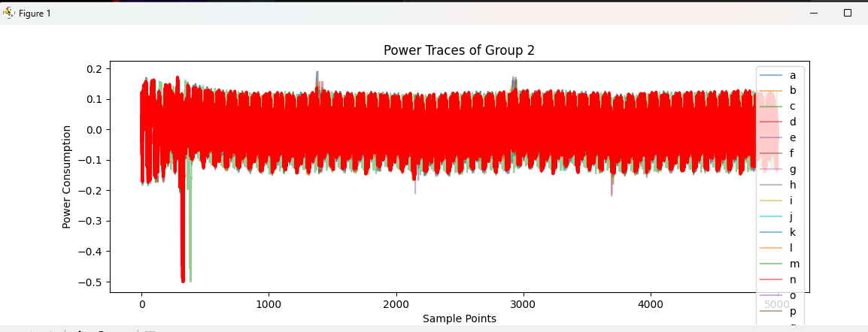Click the legend line swatch for "n"
This screenshot has width=868, height=332.
click(772, 279)
